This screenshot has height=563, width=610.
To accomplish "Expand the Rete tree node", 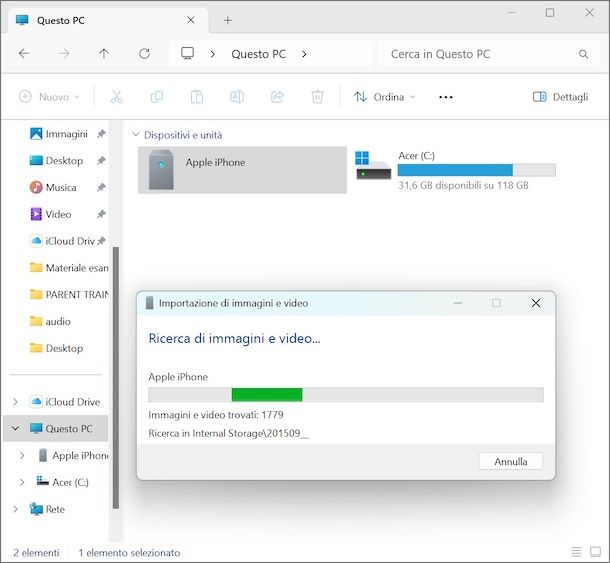I will point(15,509).
